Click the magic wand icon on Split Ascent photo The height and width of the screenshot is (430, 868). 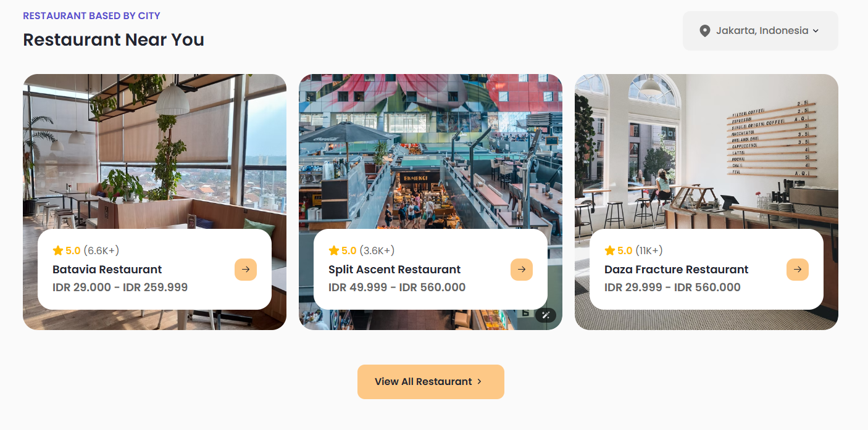[x=546, y=315]
